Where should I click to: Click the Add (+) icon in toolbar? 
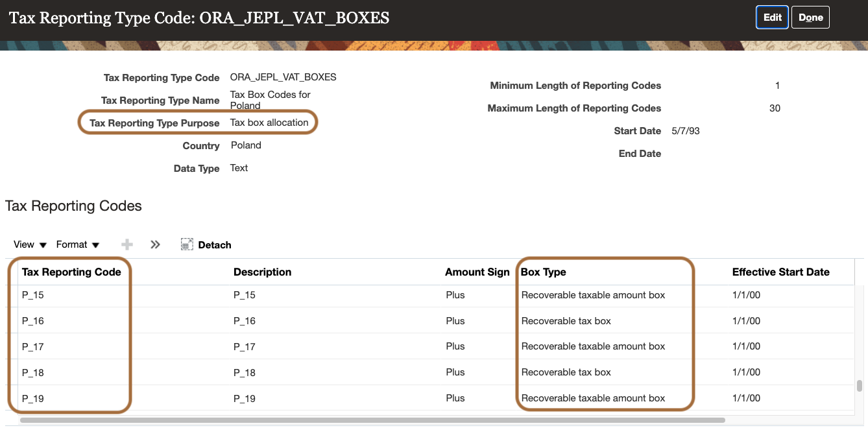(x=127, y=244)
